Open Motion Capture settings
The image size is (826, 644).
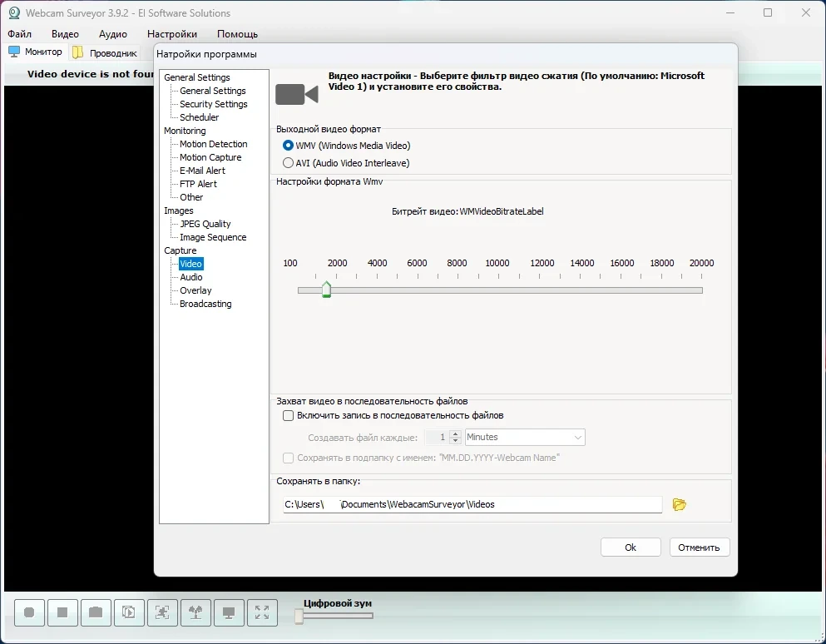(x=210, y=157)
